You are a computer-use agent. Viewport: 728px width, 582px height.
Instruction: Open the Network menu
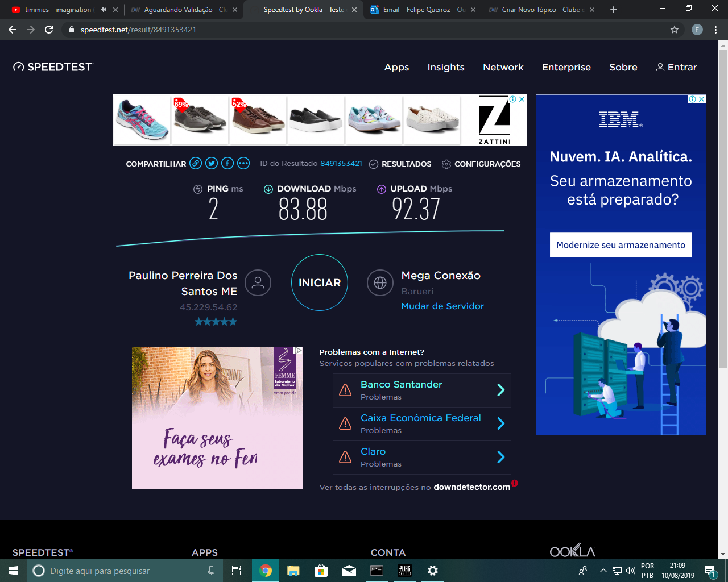coord(503,67)
